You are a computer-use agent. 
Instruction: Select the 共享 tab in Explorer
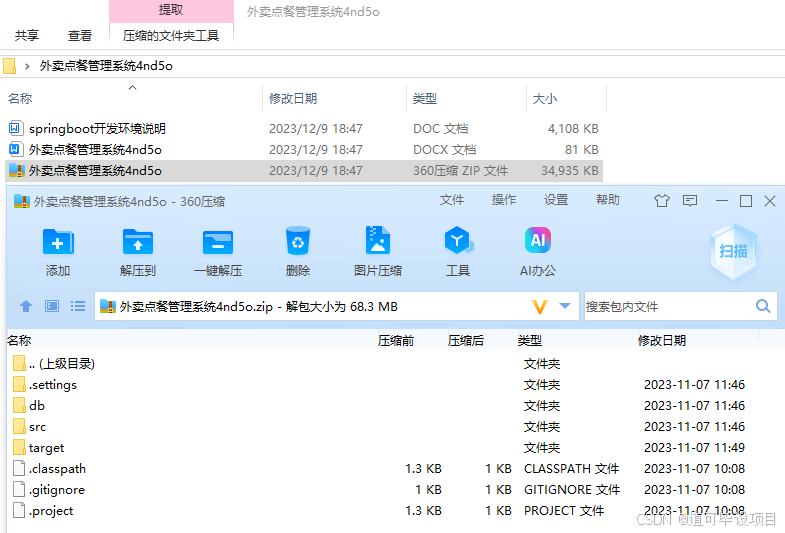pos(27,36)
